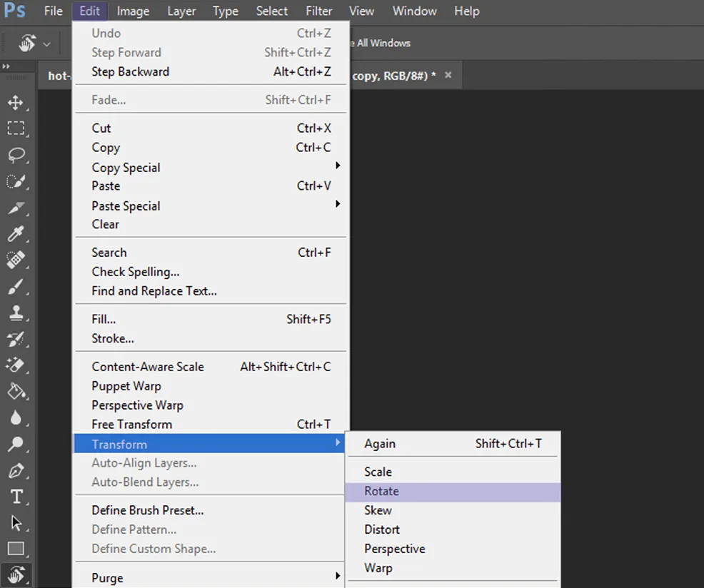Select the Brush tool

click(16, 286)
